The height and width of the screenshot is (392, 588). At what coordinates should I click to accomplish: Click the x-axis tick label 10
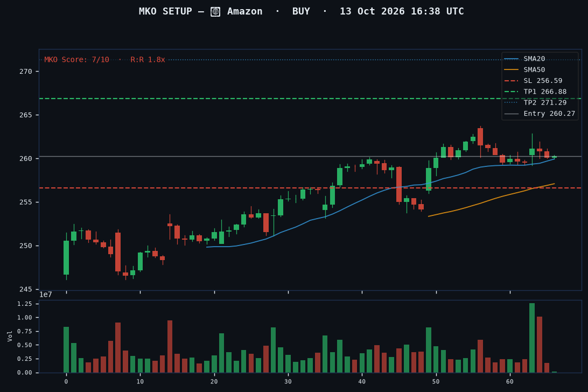coord(140,382)
